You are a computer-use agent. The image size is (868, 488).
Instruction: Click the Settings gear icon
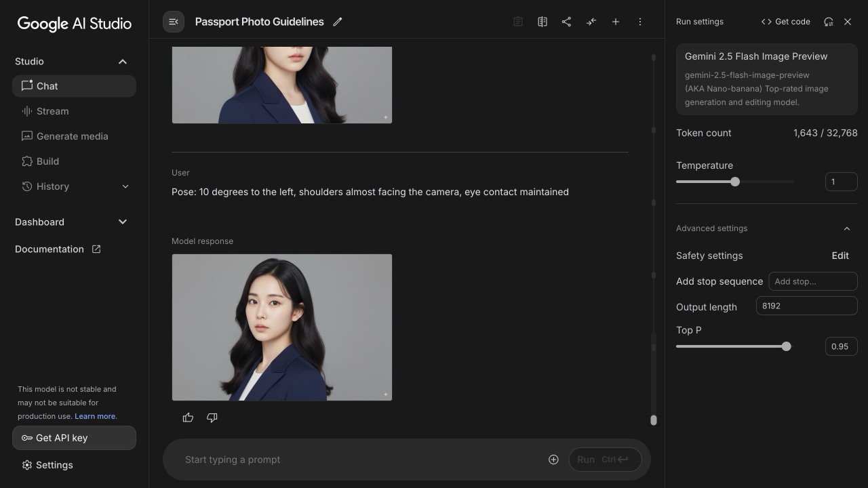[x=27, y=465]
